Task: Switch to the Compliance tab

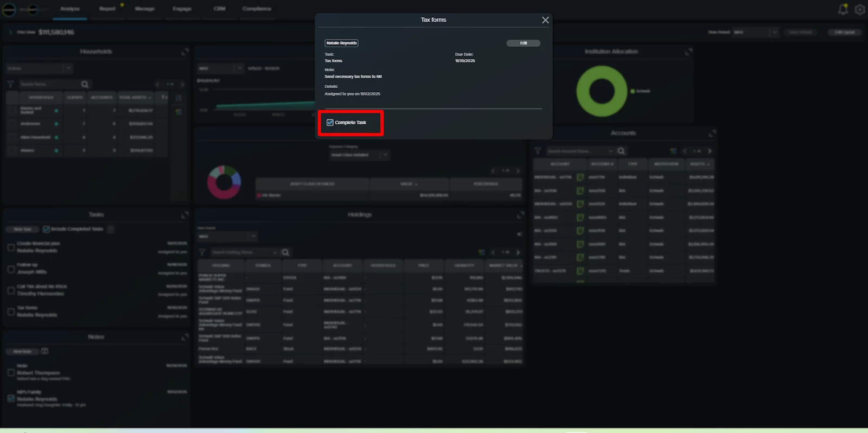Action: click(x=257, y=9)
